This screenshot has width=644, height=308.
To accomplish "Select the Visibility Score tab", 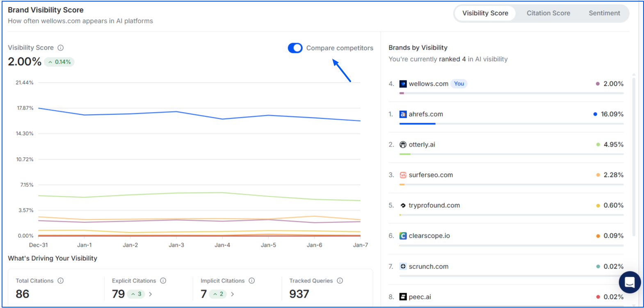I will (485, 13).
